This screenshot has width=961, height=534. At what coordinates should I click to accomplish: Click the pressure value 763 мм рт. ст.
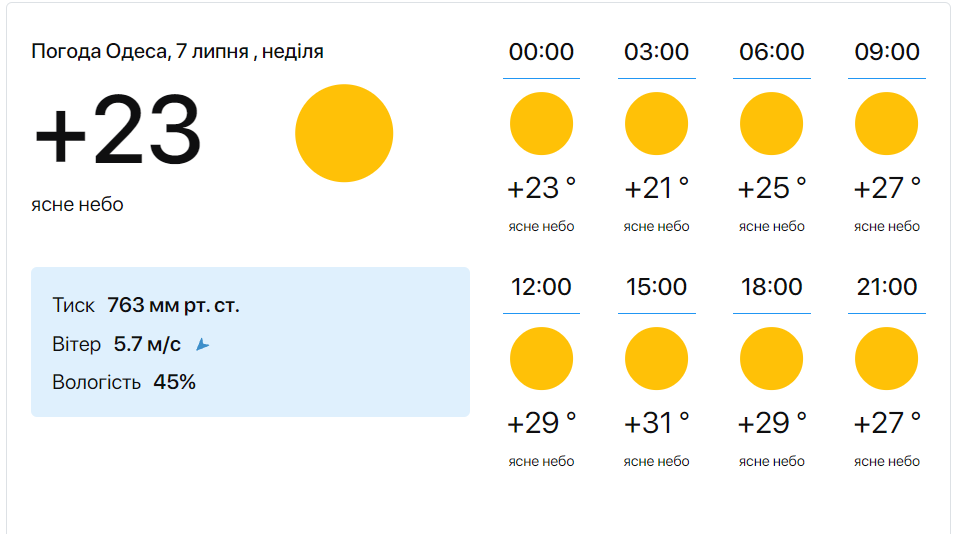173,305
